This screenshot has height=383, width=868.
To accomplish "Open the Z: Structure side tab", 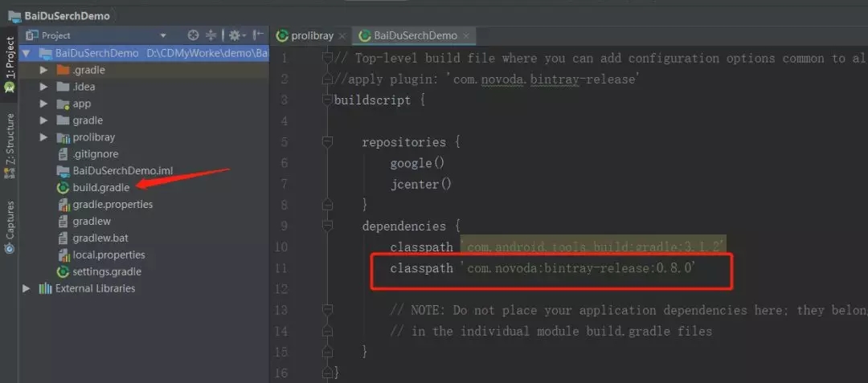I will pos(10,146).
